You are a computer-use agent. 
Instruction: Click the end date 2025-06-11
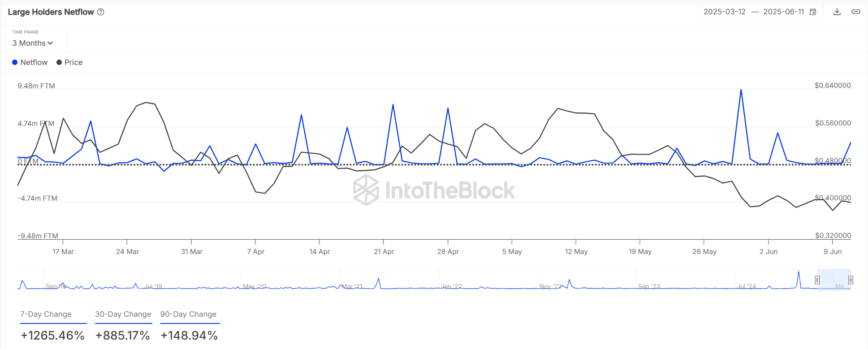click(x=783, y=12)
